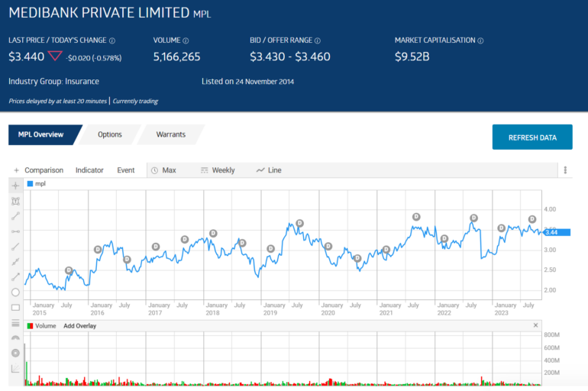588x391 pixels.
Task: Select the horizontal line tool
Action: pos(15,231)
